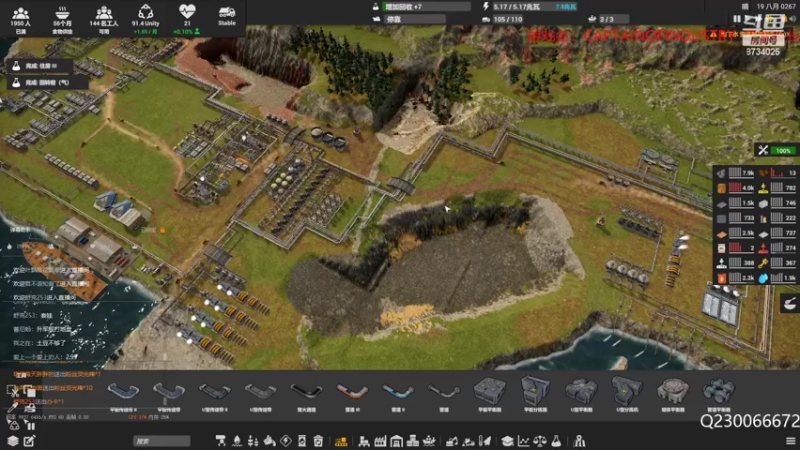Select the flat balancer build item
The height and width of the screenshot is (450, 800).
coord(489,394)
